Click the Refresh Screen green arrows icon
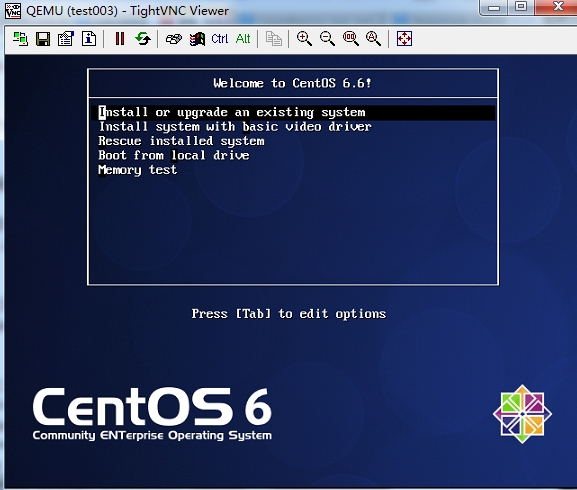The height and width of the screenshot is (490, 577). pos(143,39)
